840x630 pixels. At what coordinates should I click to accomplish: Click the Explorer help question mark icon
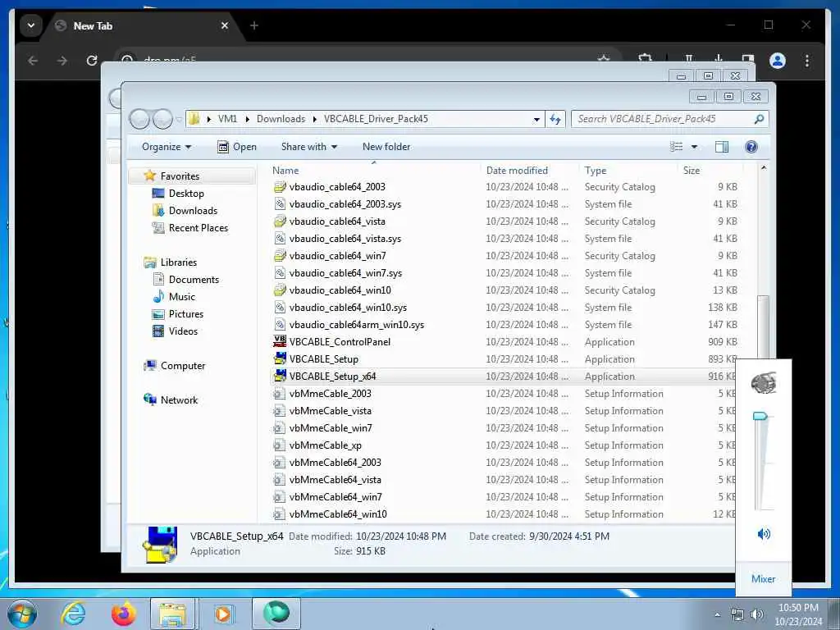pos(751,147)
